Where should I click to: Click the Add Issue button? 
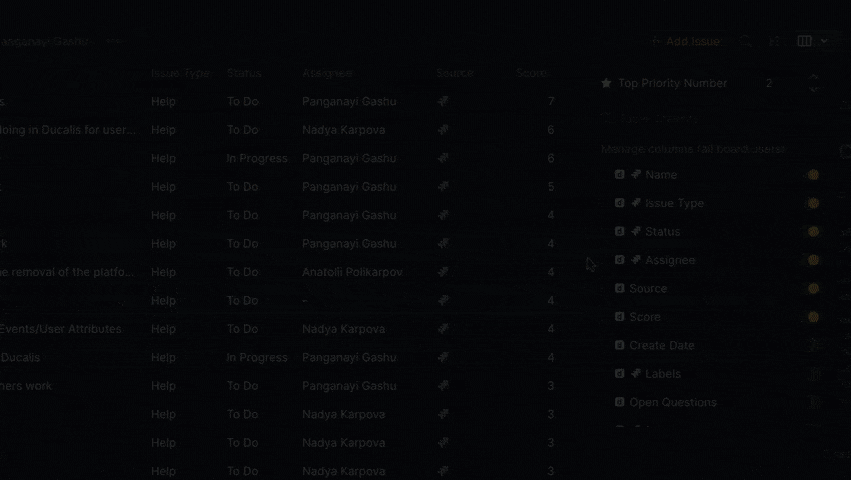(x=685, y=41)
